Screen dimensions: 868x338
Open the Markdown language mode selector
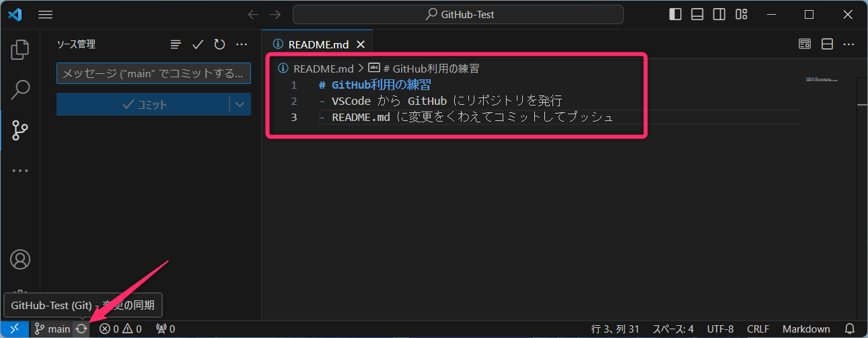(805, 329)
